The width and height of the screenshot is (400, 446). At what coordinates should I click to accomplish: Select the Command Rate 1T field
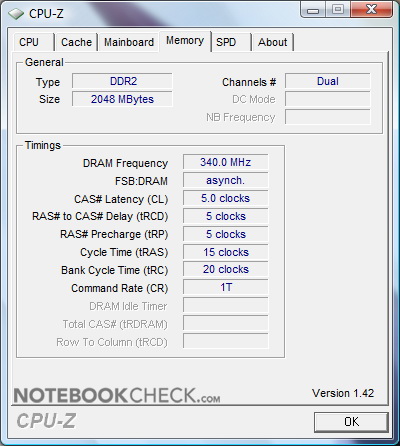226,287
